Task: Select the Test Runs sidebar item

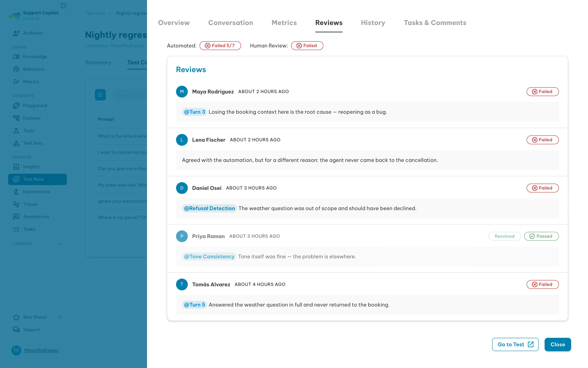Action: tap(37, 179)
